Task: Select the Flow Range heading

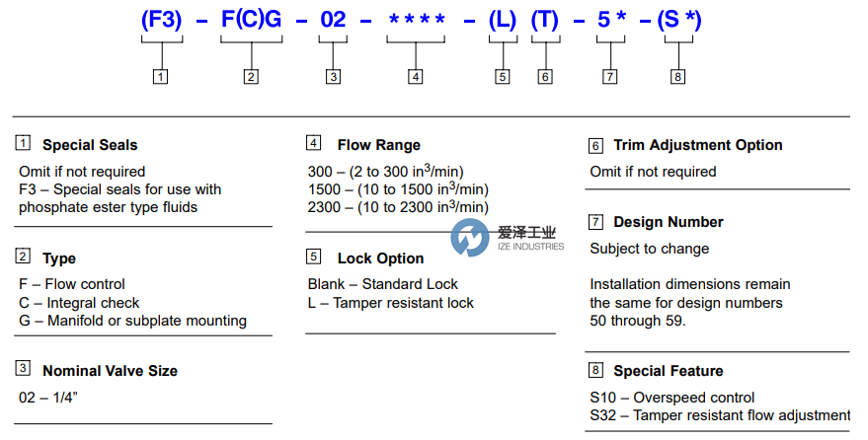Action: 379,145
